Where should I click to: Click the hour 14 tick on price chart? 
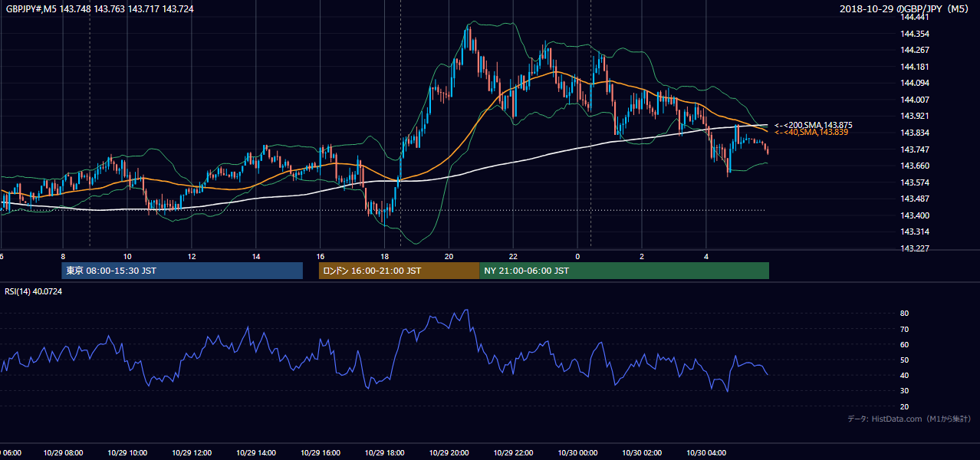(x=257, y=256)
